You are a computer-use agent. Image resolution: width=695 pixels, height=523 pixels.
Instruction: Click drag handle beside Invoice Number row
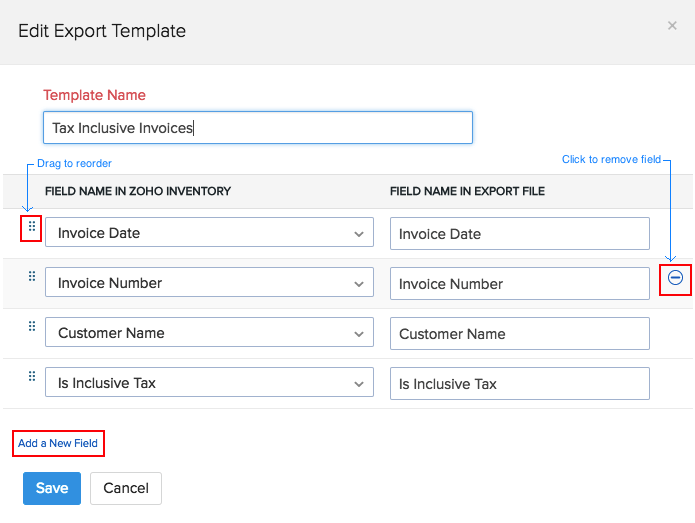[31, 277]
